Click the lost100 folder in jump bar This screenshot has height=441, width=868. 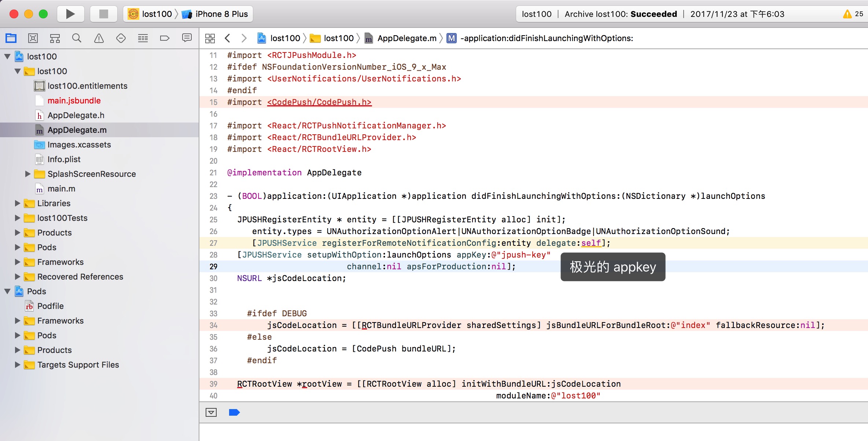point(332,38)
